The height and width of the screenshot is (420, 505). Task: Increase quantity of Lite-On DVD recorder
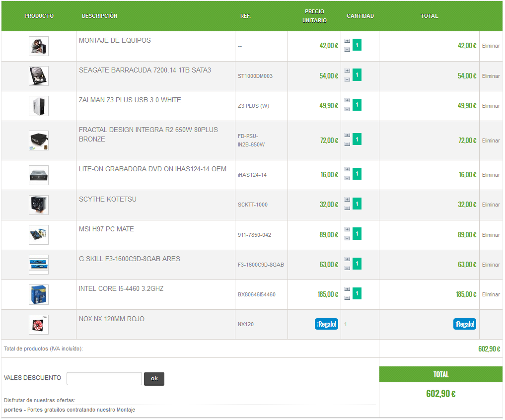347,169
